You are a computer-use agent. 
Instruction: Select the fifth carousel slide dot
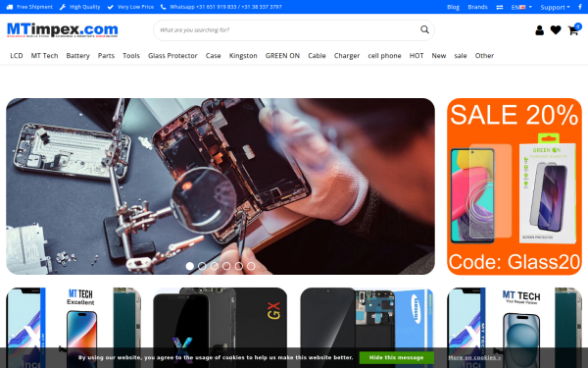[239, 266]
